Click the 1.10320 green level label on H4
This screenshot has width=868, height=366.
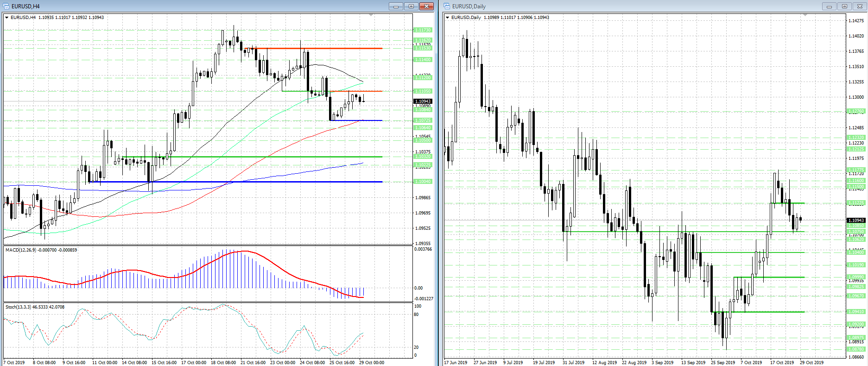click(x=423, y=157)
